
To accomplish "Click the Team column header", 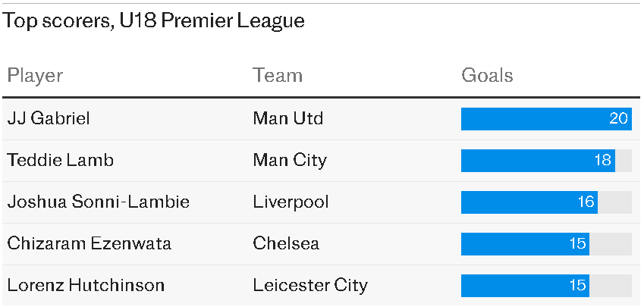I will [x=278, y=76].
